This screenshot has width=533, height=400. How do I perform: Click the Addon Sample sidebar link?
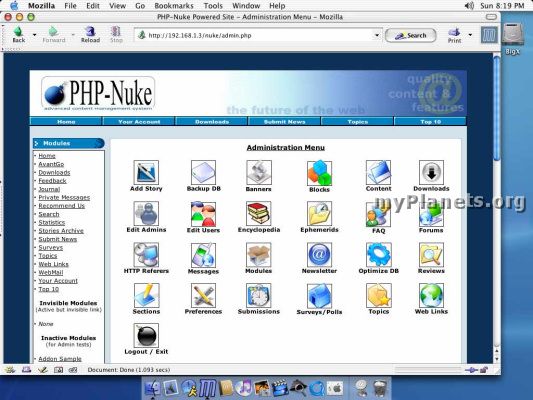pyautogui.click(x=59, y=359)
